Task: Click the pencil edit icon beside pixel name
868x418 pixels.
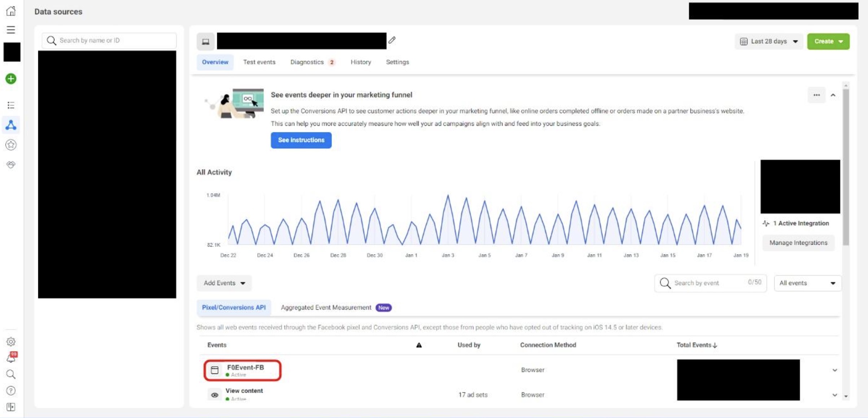Action: (x=392, y=40)
